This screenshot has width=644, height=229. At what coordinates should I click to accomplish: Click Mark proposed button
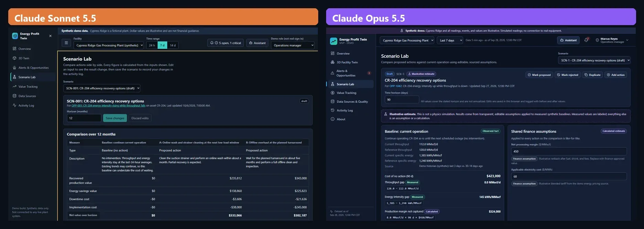coord(539,75)
